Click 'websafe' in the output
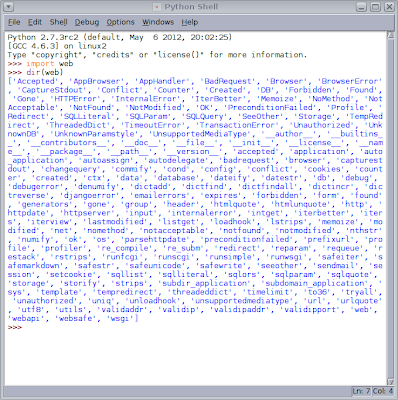 [75, 319]
